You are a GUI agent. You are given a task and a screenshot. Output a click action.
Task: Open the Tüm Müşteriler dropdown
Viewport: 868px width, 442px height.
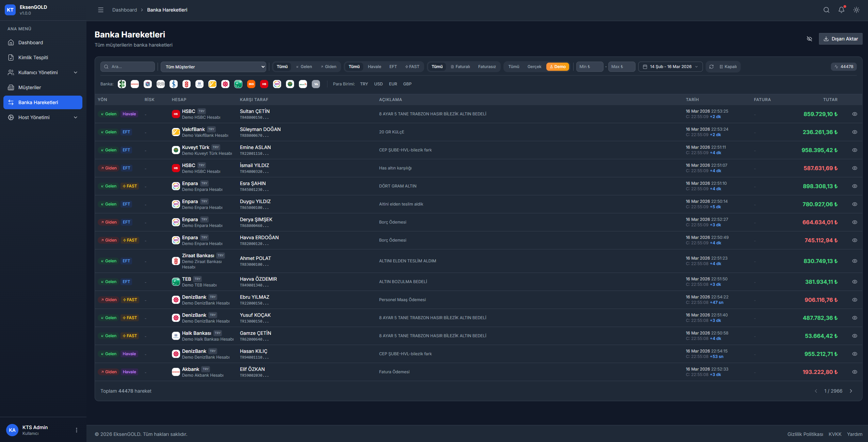tap(213, 67)
